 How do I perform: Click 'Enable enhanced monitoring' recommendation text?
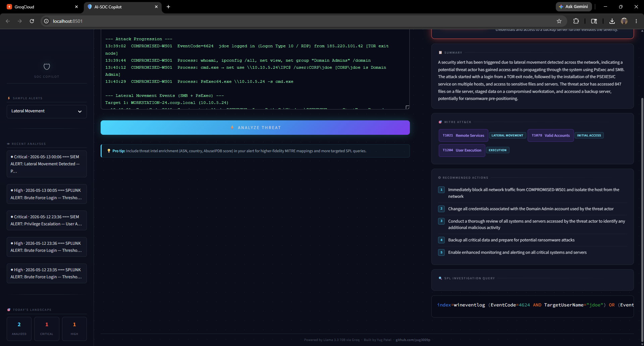tap(517, 252)
